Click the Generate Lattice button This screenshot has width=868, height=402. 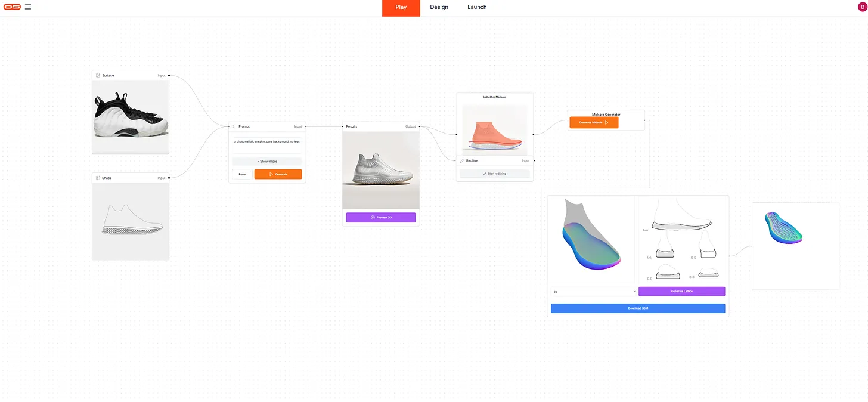tap(681, 292)
